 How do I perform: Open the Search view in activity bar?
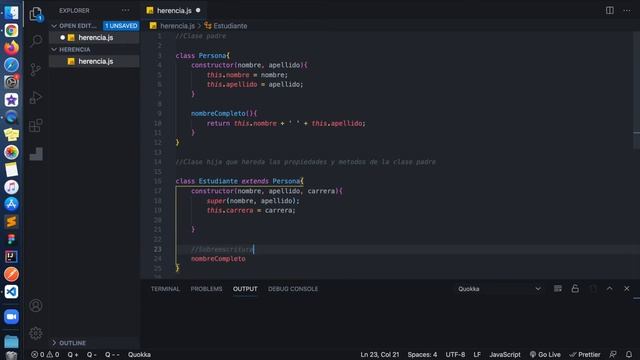[36, 41]
